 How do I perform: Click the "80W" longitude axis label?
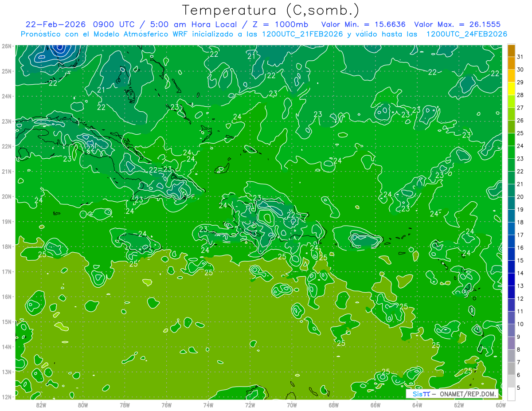[83, 405]
